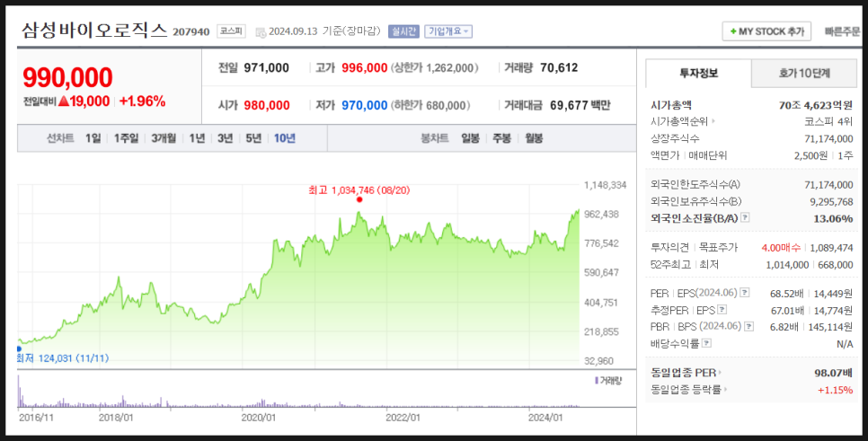Switch to the 투자정보 tab
The image size is (868, 441).
(698, 73)
